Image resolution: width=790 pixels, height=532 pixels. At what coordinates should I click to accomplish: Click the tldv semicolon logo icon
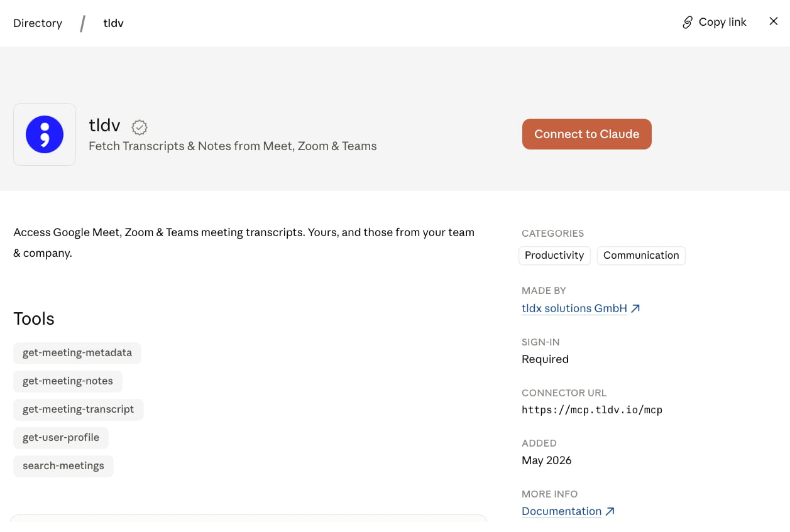(45, 134)
